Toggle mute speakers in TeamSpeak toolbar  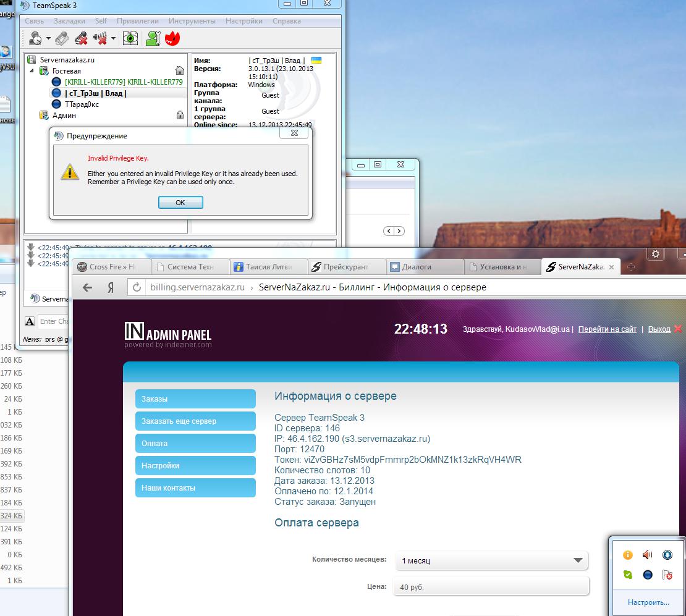pos(100,38)
